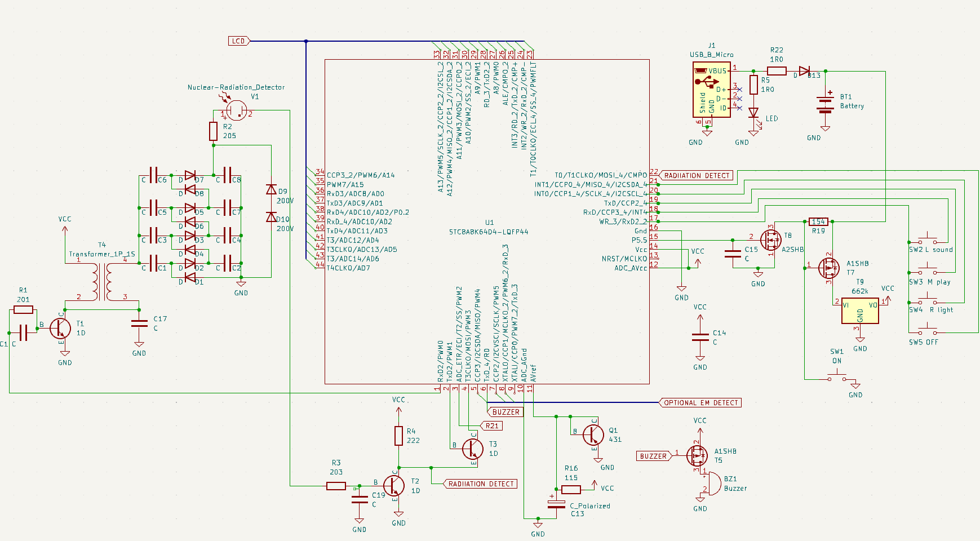The image size is (980, 541).
Task: Click capacitor C17 symbol
Action: pos(139,323)
